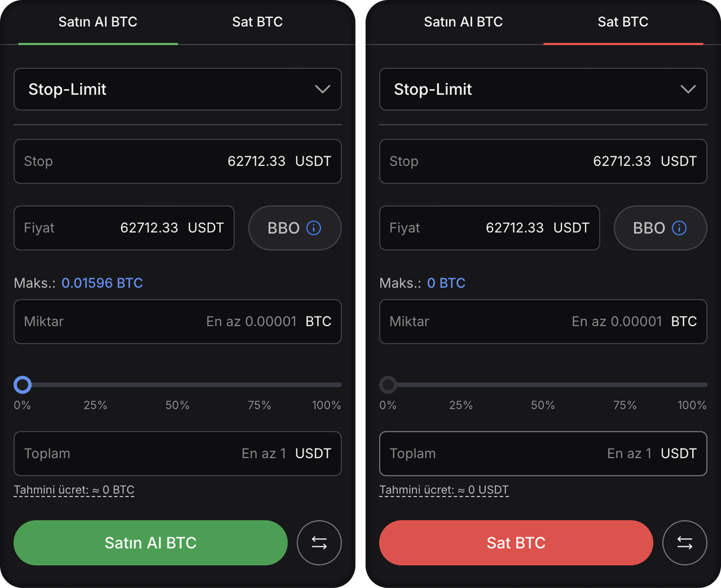The height and width of the screenshot is (588, 721).
Task: Toggle BBO pill button in buy panel
Action: click(295, 228)
